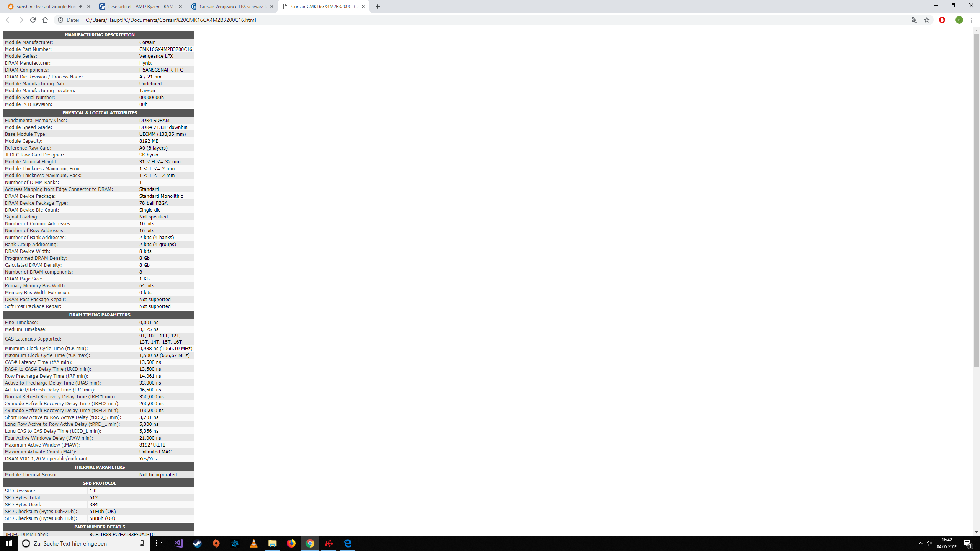
Task: Open Chrome three-dot menu
Action: coord(972,20)
